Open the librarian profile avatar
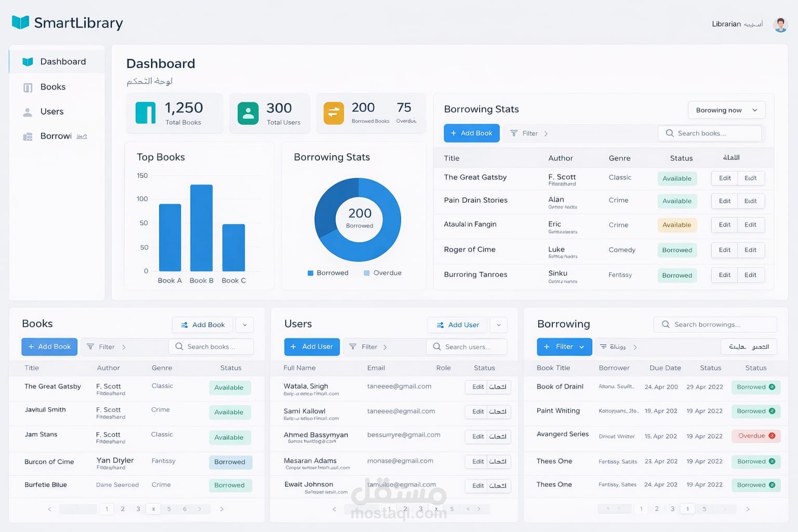798x532 pixels. pyautogui.click(x=780, y=24)
